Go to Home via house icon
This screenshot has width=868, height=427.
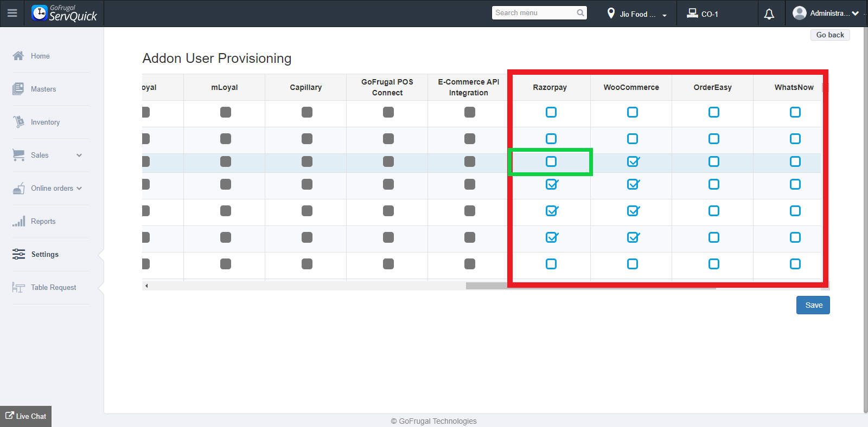coord(18,56)
